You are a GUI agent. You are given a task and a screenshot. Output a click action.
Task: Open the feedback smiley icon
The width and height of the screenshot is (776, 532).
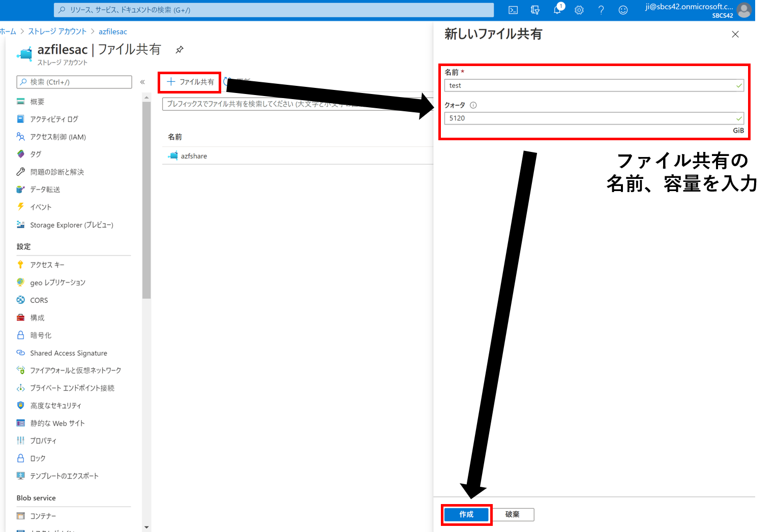[x=623, y=10]
